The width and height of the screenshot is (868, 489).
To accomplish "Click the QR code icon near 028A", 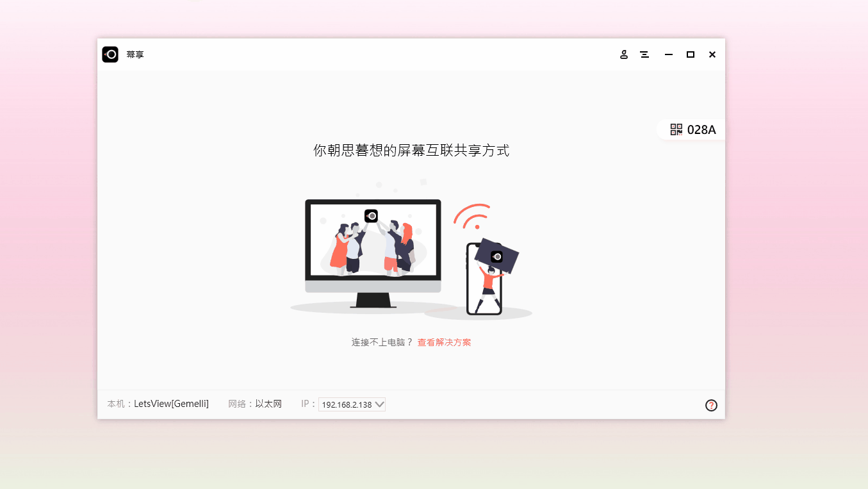I will pyautogui.click(x=676, y=129).
